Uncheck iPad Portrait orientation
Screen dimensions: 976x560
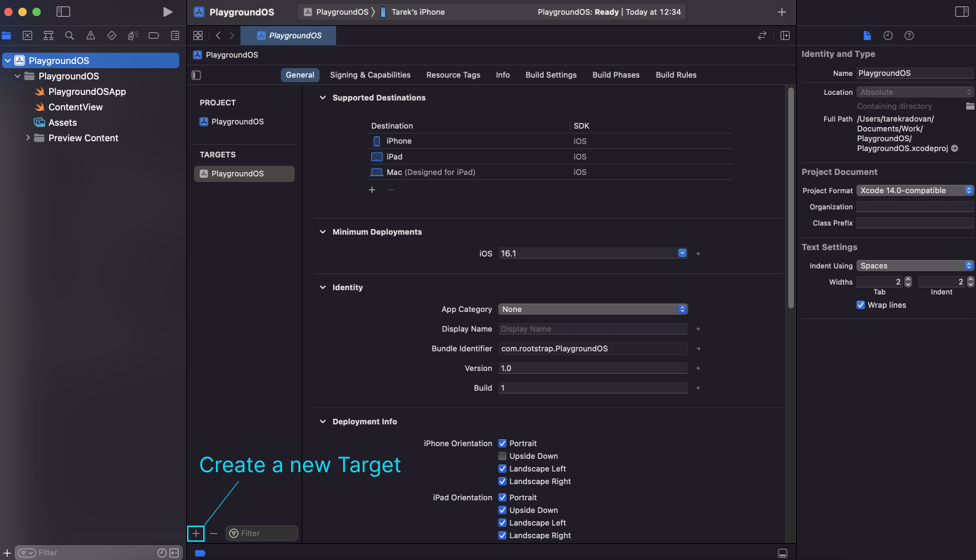(x=503, y=497)
